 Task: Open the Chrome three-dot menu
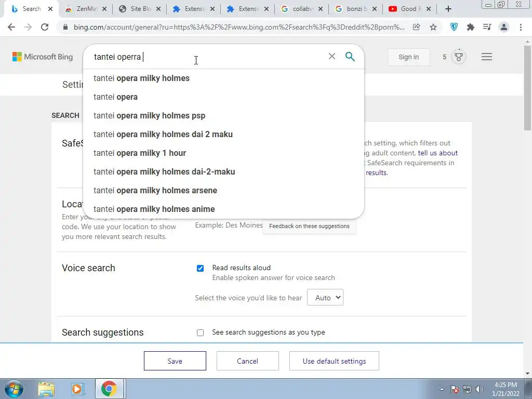coord(521,27)
